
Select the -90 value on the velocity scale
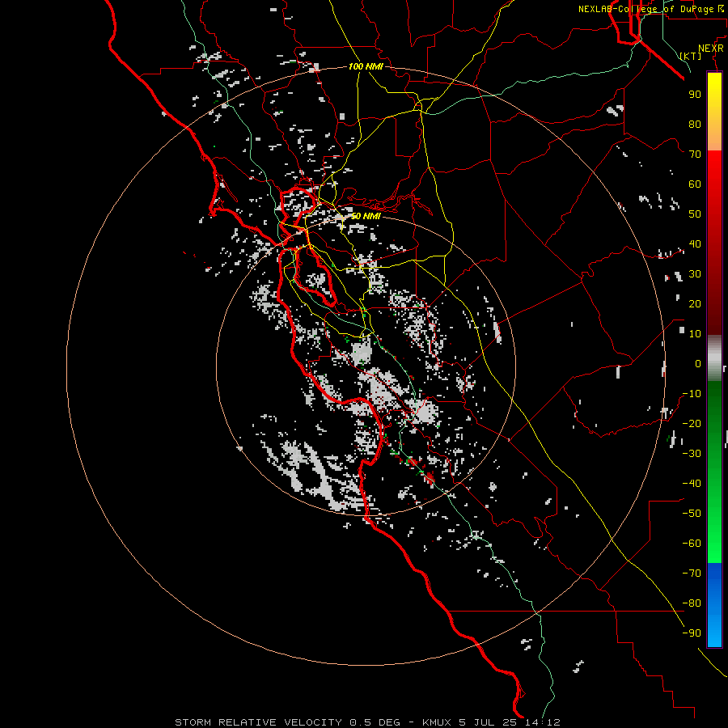tap(692, 633)
